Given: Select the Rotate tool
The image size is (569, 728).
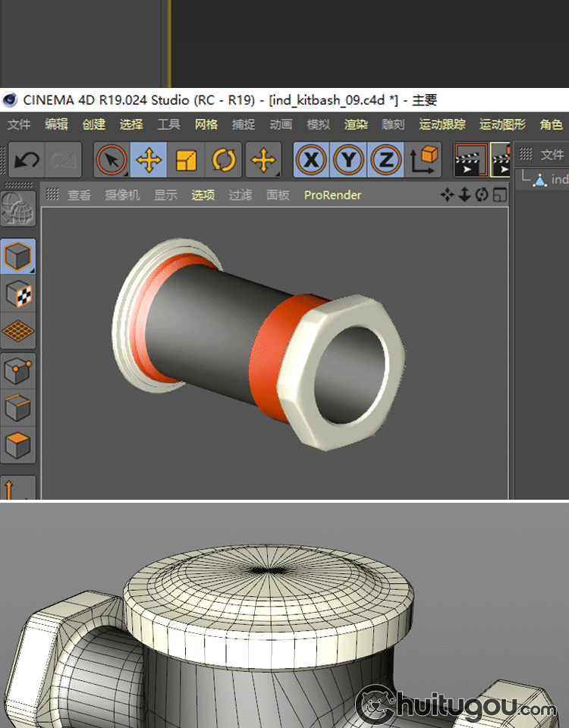Looking at the screenshot, I should pyautogui.click(x=223, y=160).
